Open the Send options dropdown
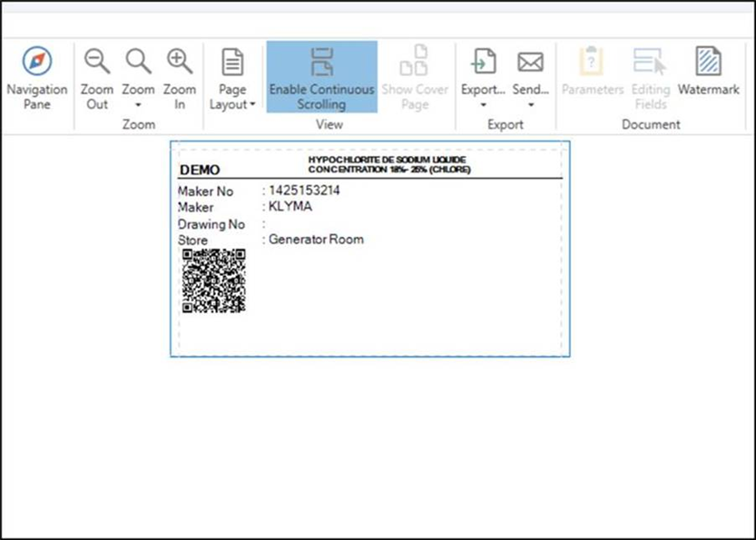 [530, 103]
